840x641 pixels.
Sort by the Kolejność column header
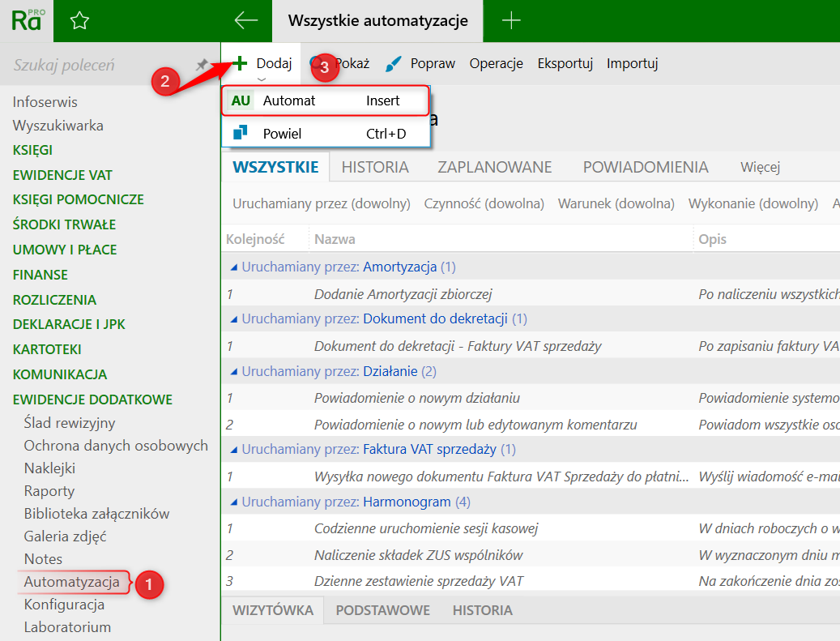pyautogui.click(x=255, y=239)
